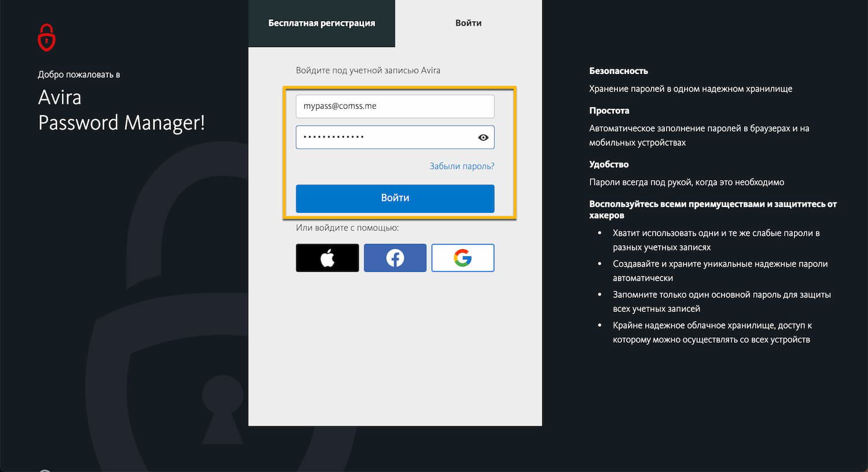
Task: Click the Пароли всегда под рукой description
Action: pyautogui.click(x=687, y=182)
